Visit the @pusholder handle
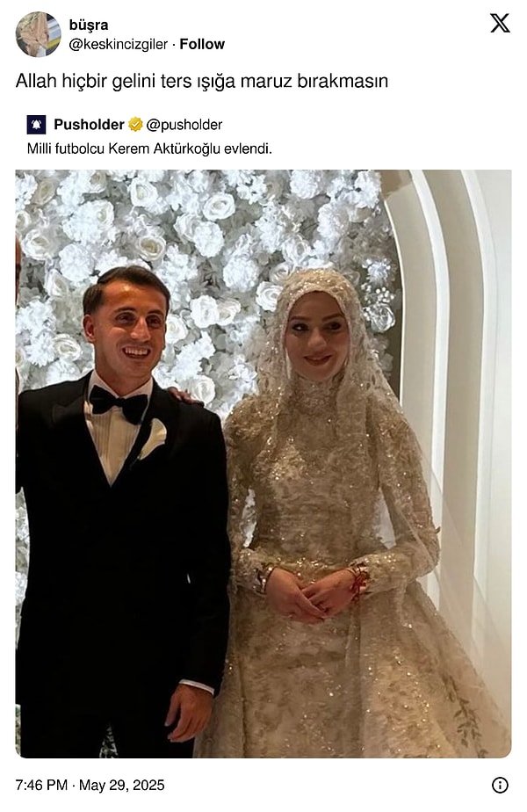This screenshot has width=527, height=812. [x=184, y=124]
